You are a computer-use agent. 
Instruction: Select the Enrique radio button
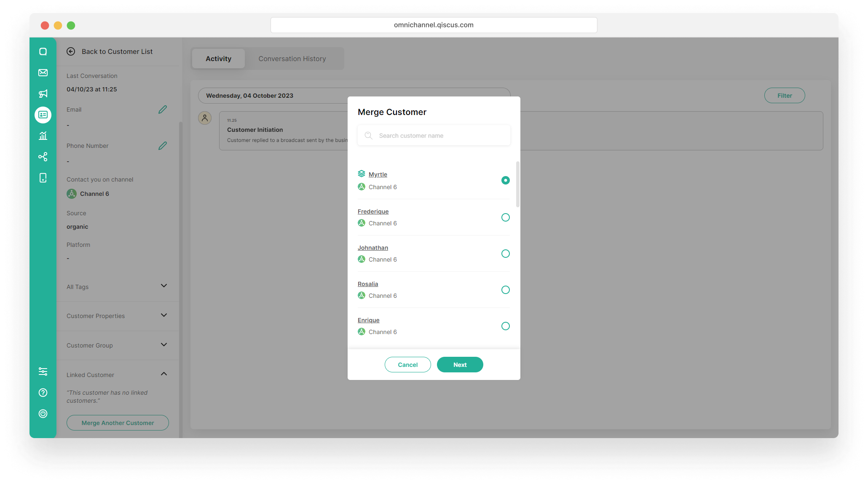click(505, 326)
